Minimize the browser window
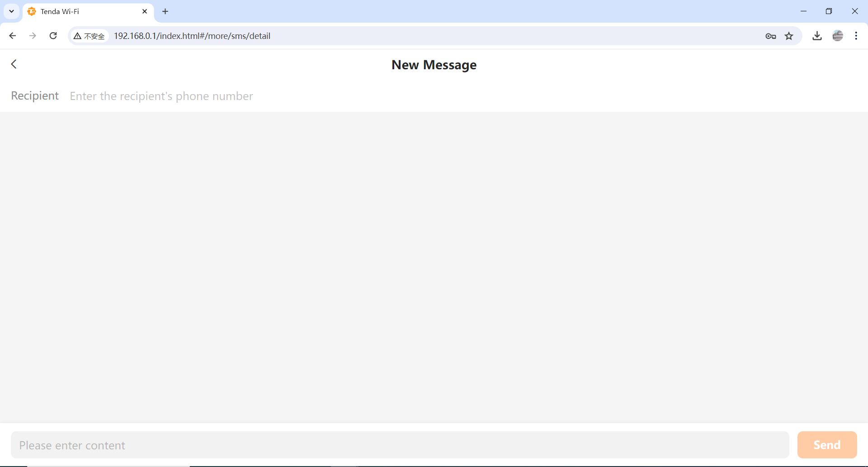 (x=803, y=11)
